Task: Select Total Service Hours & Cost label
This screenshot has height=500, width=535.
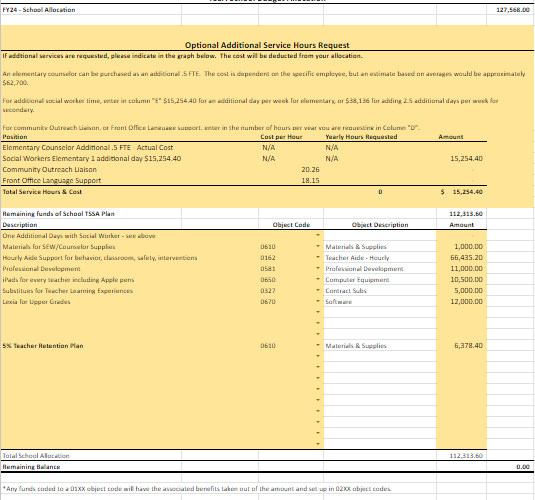Action: click(42, 192)
